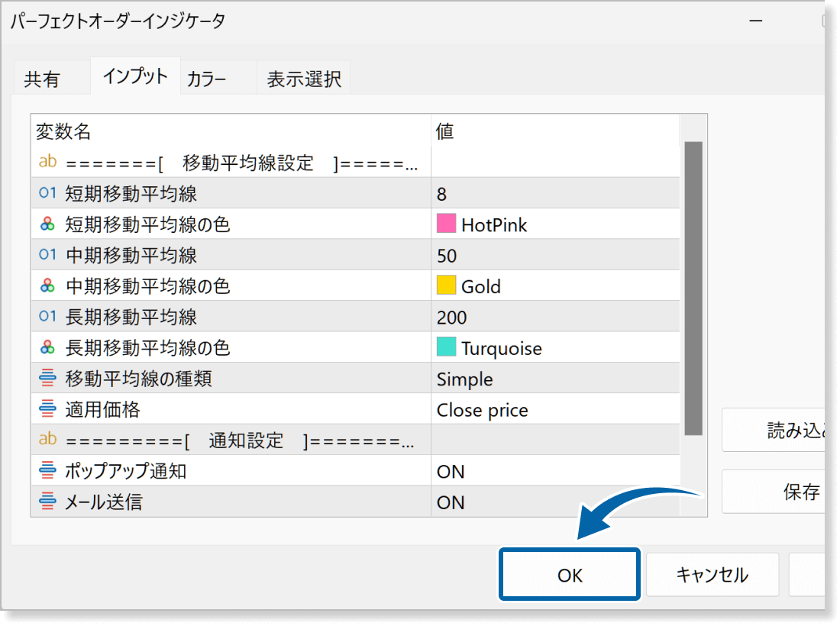Switch to the 表示選択 tab
The width and height of the screenshot is (840, 626).
tap(303, 79)
